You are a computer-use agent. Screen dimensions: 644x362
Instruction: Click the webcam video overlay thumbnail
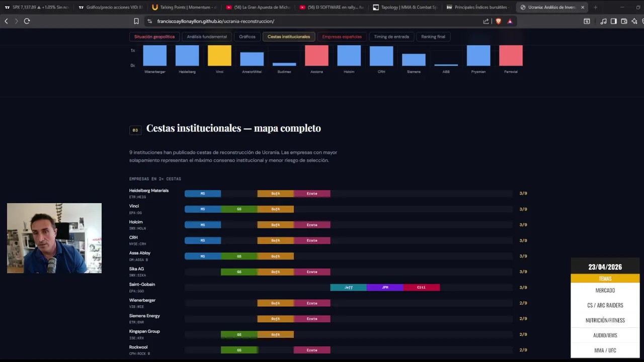[54, 238]
